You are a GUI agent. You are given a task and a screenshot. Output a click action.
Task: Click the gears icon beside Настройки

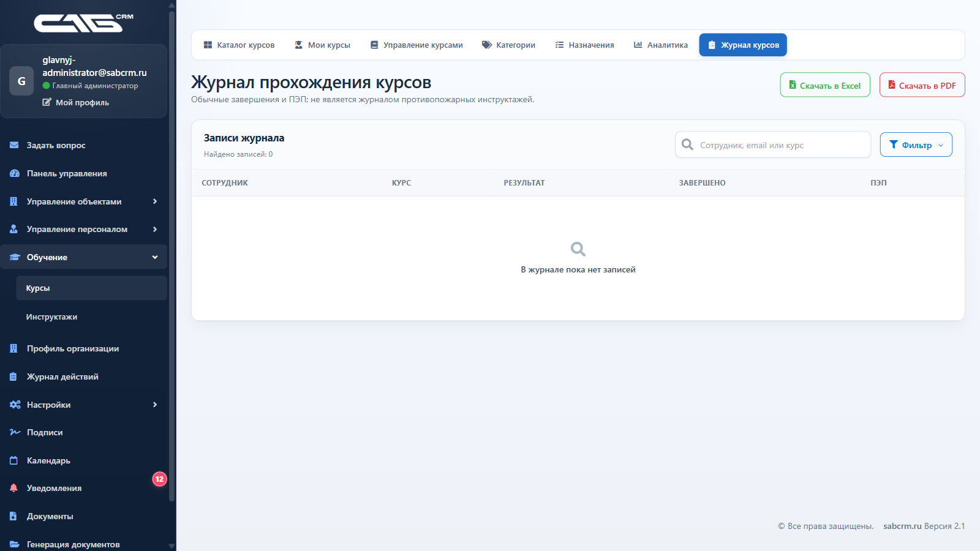click(15, 405)
